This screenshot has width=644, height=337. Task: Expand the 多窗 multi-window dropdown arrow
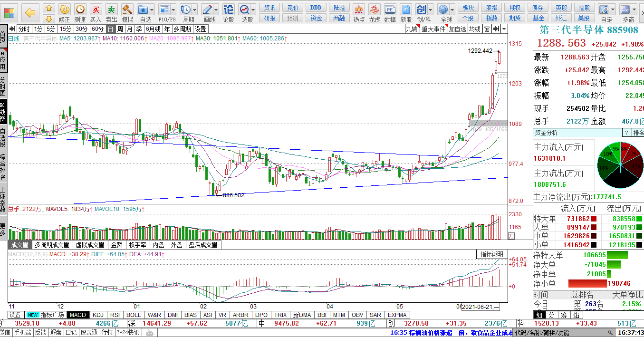pyautogui.click(x=634, y=9)
